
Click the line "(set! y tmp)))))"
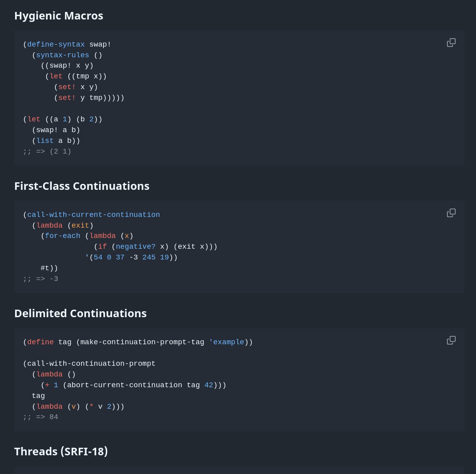coord(89,98)
